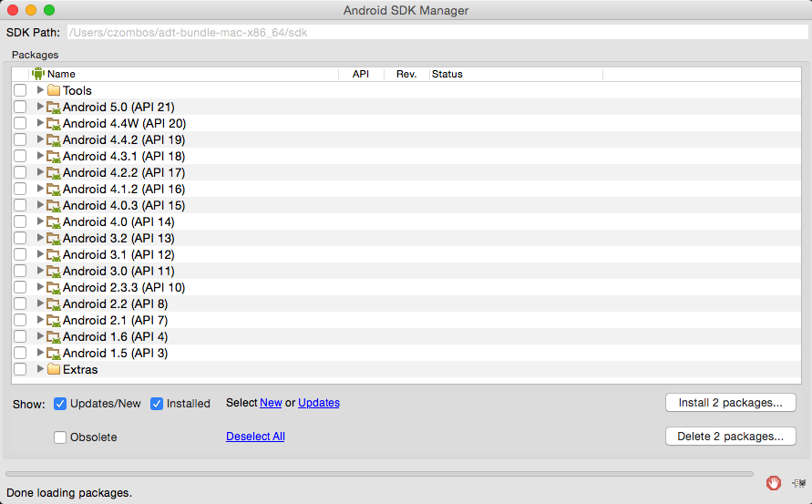Sort by the Status column header

[x=517, y=74]
